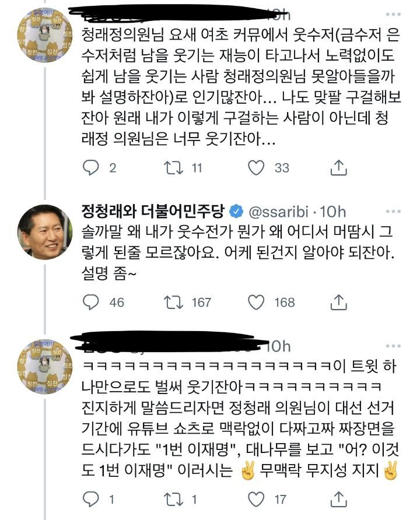The width and height of the screenshot is (420, 520).
Task: Click the reply icon showing 1 reply
Action: click(x=90, y=498)
